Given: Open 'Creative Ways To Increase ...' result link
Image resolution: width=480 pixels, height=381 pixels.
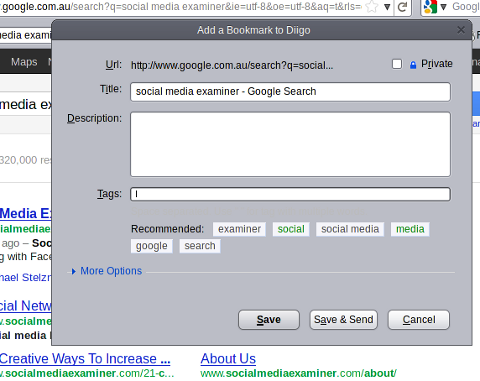Looking at the screenshot, I should 85,359.
